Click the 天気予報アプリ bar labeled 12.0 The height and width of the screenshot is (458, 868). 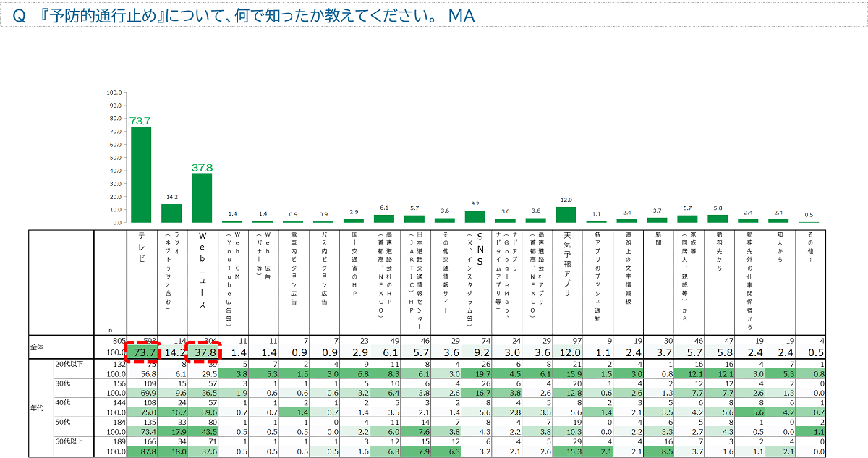[566, 215]
